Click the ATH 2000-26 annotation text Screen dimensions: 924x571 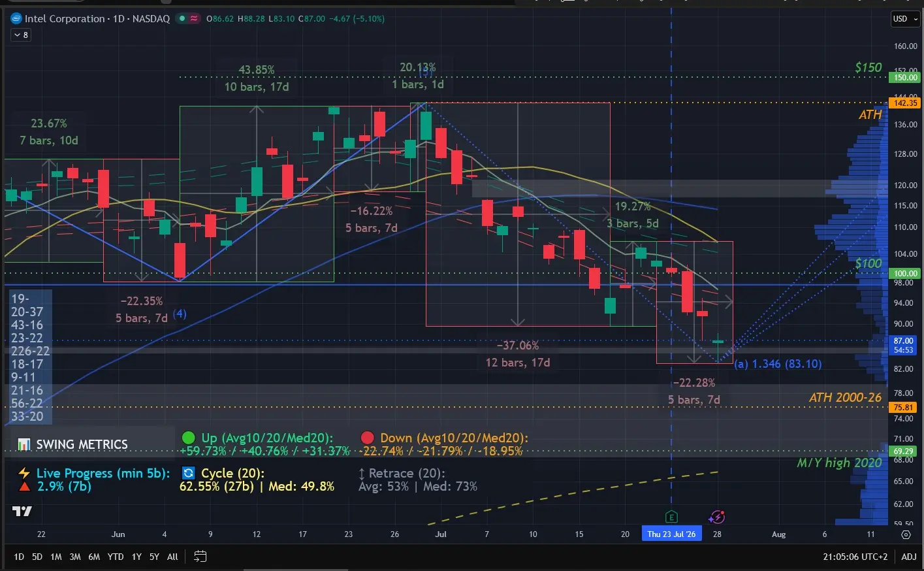(845, 397)
